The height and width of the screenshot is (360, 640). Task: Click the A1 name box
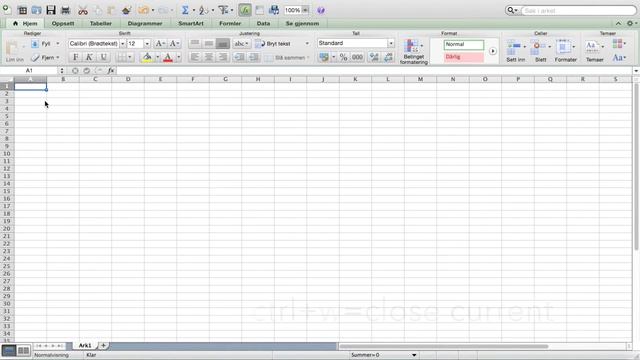pyautogui.click(x=29, y=71)
